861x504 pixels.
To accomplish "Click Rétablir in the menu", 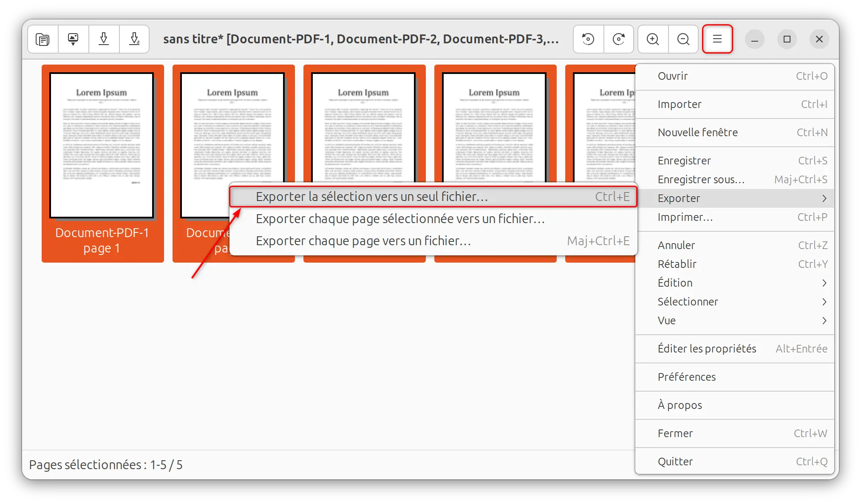I will [735, 264].
